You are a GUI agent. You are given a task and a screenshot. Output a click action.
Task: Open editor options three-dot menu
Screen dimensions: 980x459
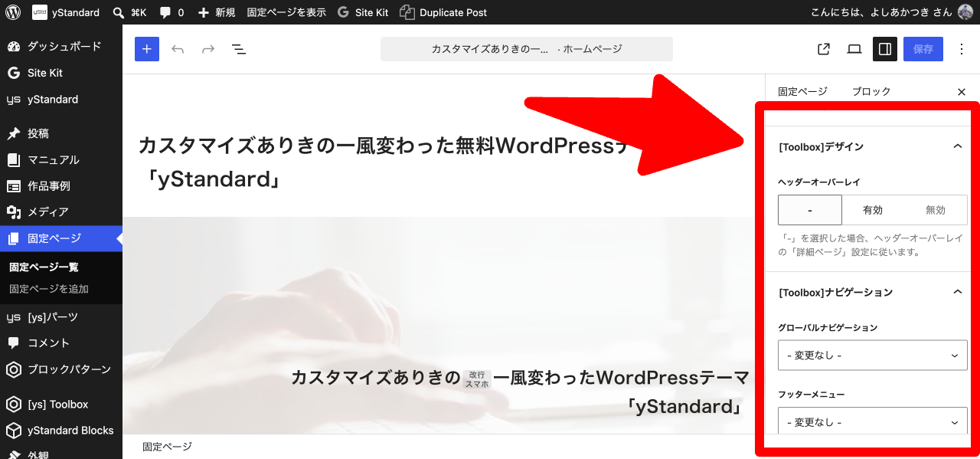(962, 49)
